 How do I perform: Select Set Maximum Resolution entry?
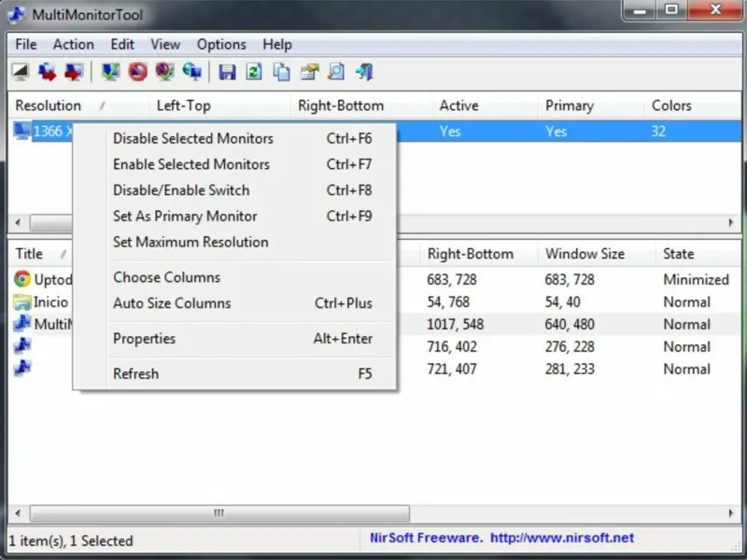pos(234,242)
